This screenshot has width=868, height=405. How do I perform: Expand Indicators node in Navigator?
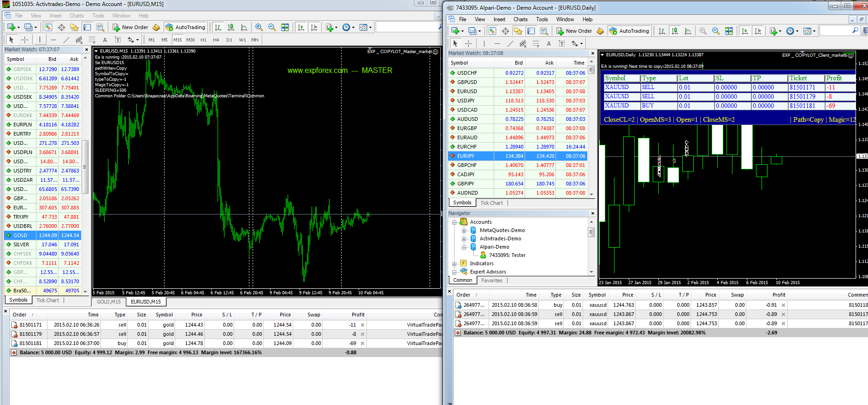coord(455,264)
